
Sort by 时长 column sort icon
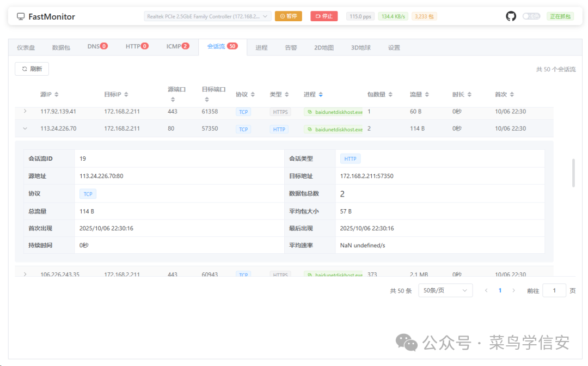click(x=469, y=95)
